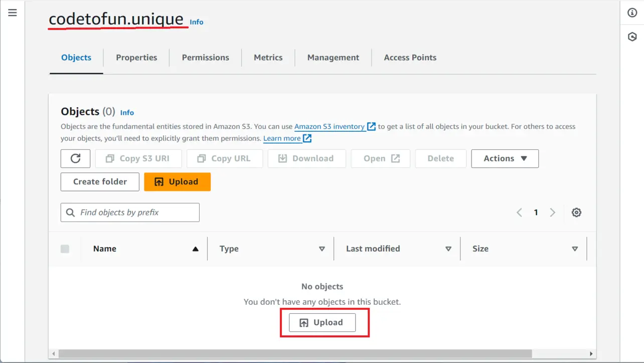
Task: Open the Amazon S3 inventory link
Action: click(x=330, y=126)
